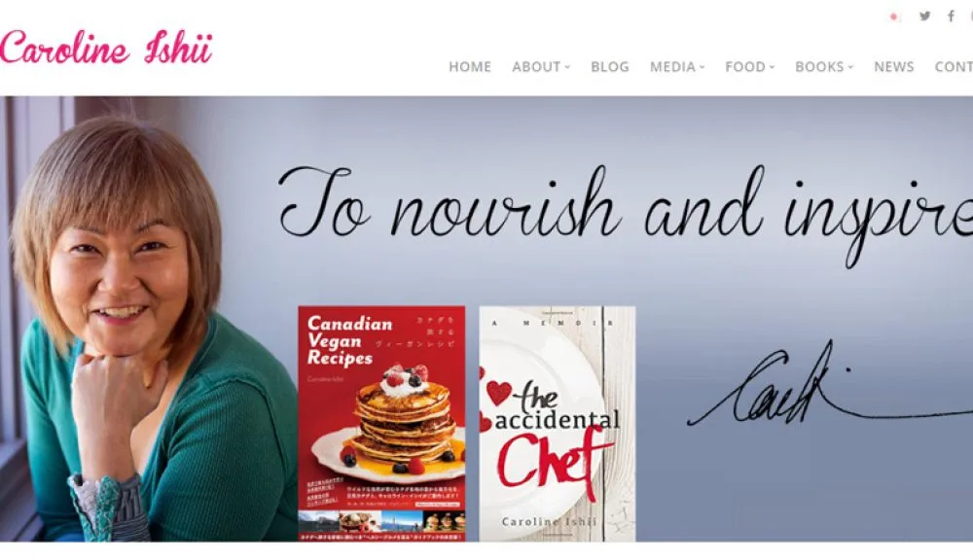The width and height of the screenshot is (973, 560).
Task: Select the BOOKS menu label
Action: (x=819, y=66)
